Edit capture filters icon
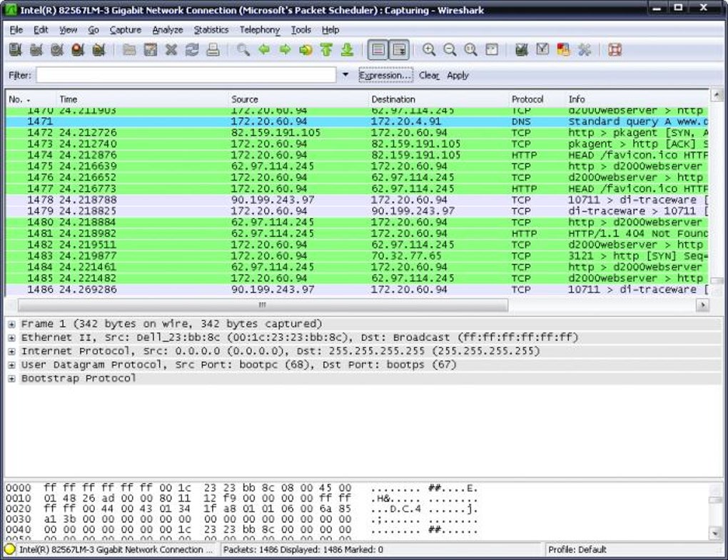728x560 pixels. (522, 50)
